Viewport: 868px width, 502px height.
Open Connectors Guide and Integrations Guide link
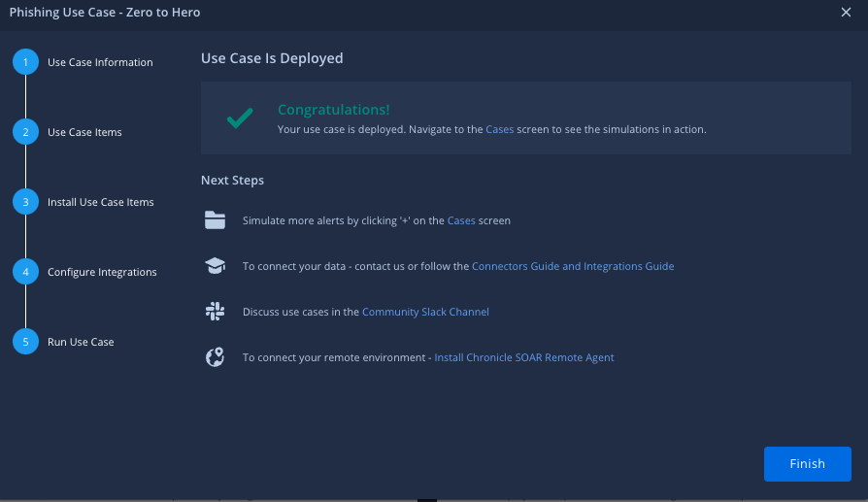pyautogui.click(x=572, y=266)
